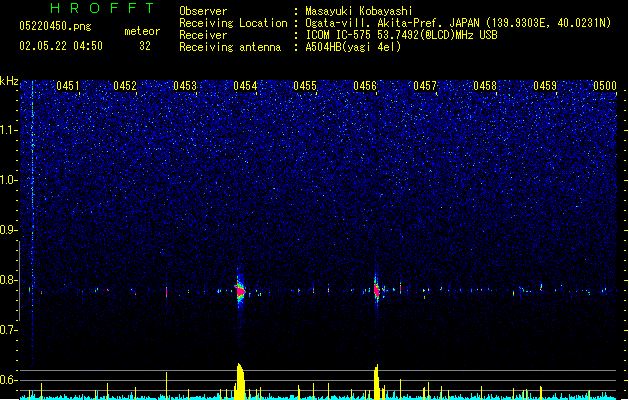Click the 0451 time marker
The width and height of the screenshot is (629, 400).
[68, 86]
